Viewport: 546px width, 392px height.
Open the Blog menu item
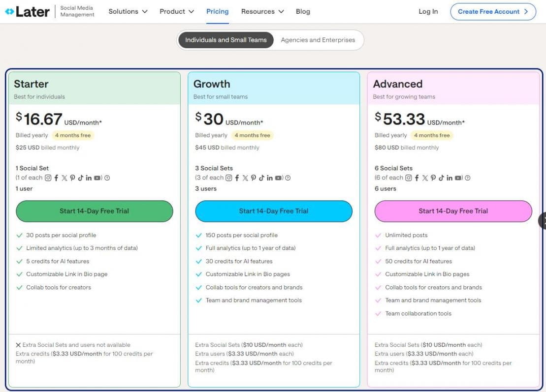tap(303, 11)
